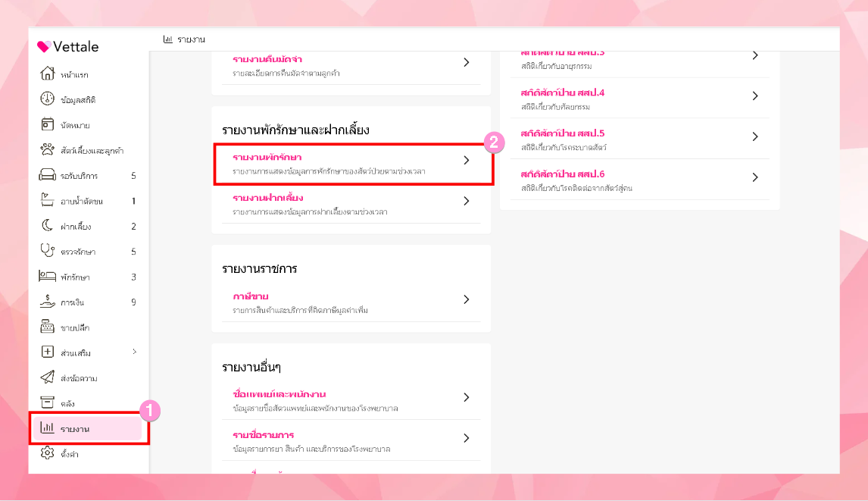This screenshot has height=501, width=868.
Task: Click heading รายงานราชการ
Action: click(260, 269)
